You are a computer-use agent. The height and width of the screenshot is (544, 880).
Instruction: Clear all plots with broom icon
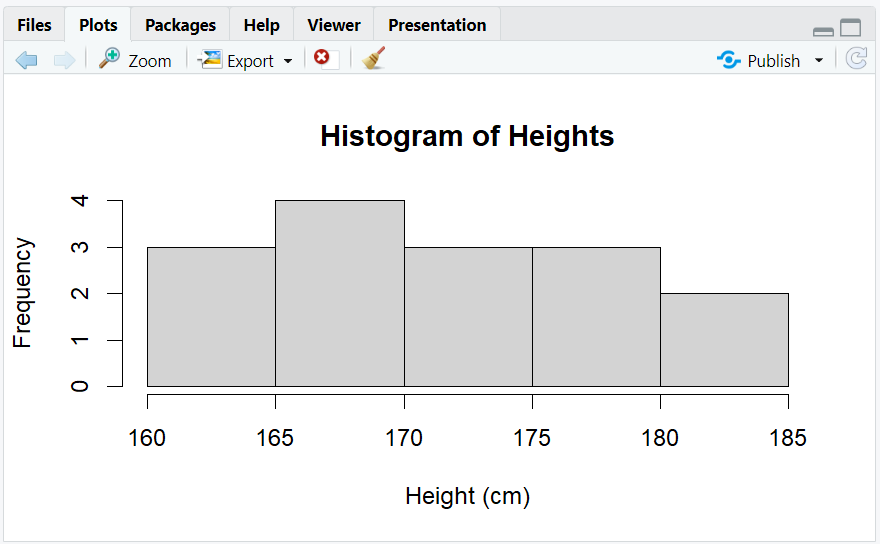click(x=373, y=58)
